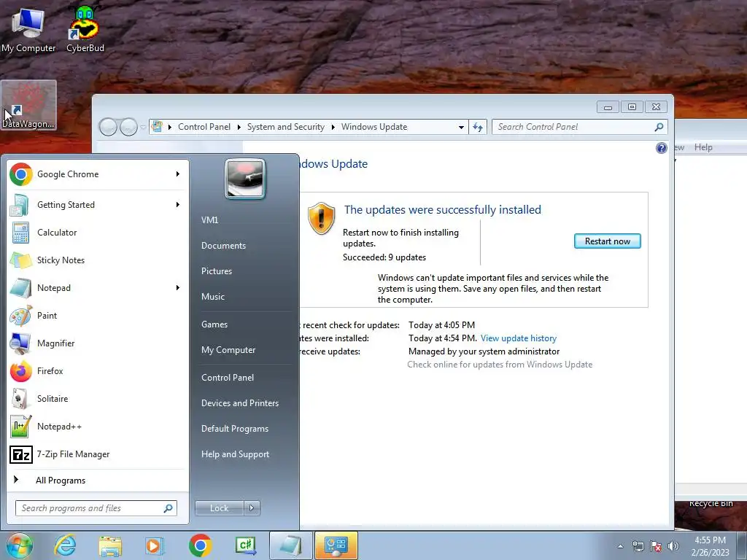Open Help and Support
Screen dimensions: 747x560
pos(236,454)
